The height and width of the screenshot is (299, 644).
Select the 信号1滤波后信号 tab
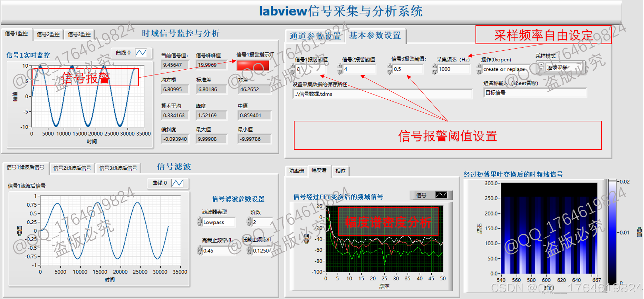pyautogui.click(x=26, y=167)
